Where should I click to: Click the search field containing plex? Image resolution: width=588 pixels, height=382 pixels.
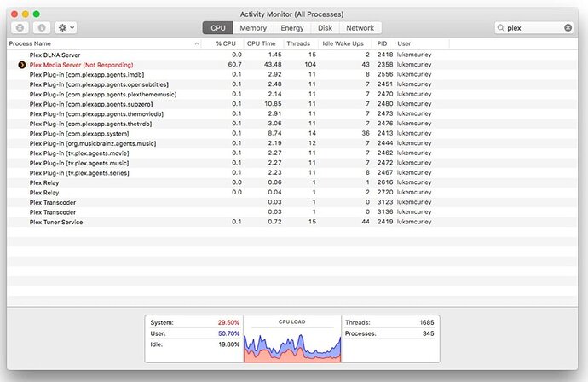[x=534, y=28]
